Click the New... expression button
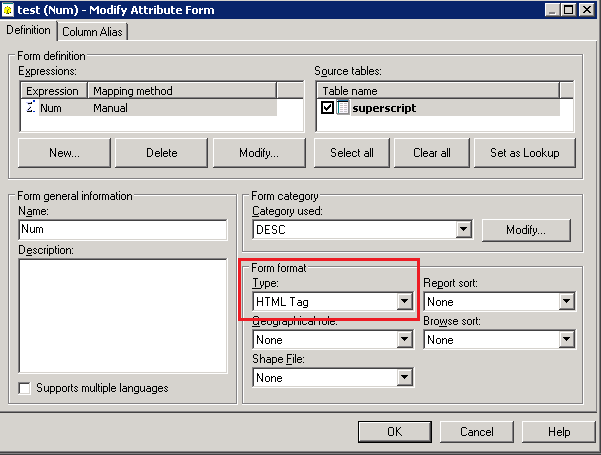This screenshot has width=601, height=455. click(x=64, y=153)
